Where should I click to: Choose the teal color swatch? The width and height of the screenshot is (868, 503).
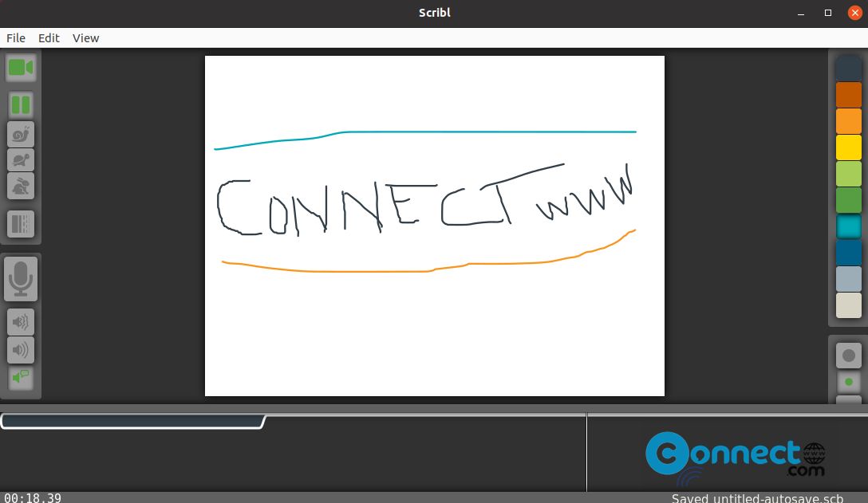click(849, 226)
